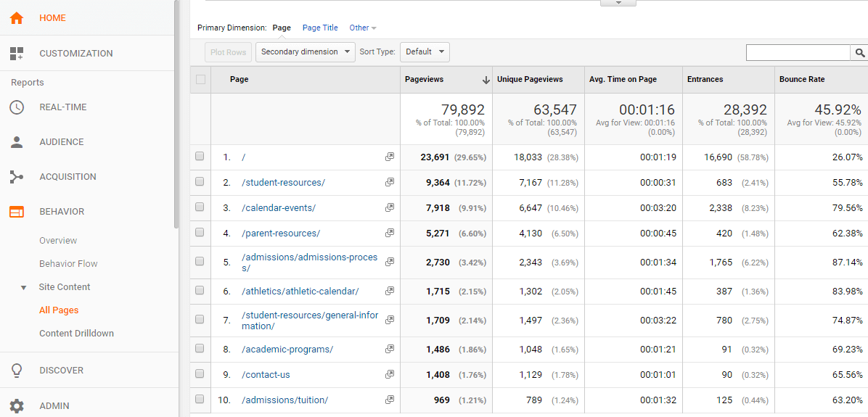Select Behavior Overview report
Viewport: 868px width, 417px height.
[x=58, y=241]
